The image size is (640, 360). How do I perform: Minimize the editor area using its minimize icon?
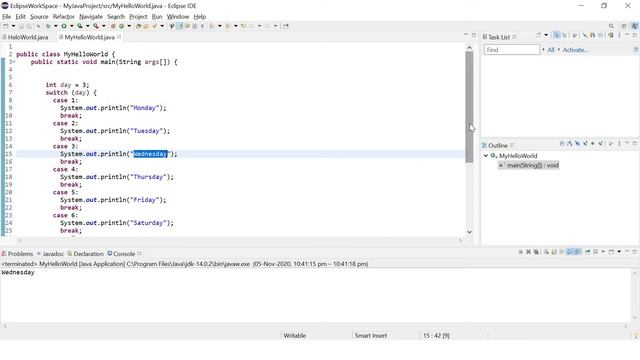pyautogui.click(x=466, y=35)
